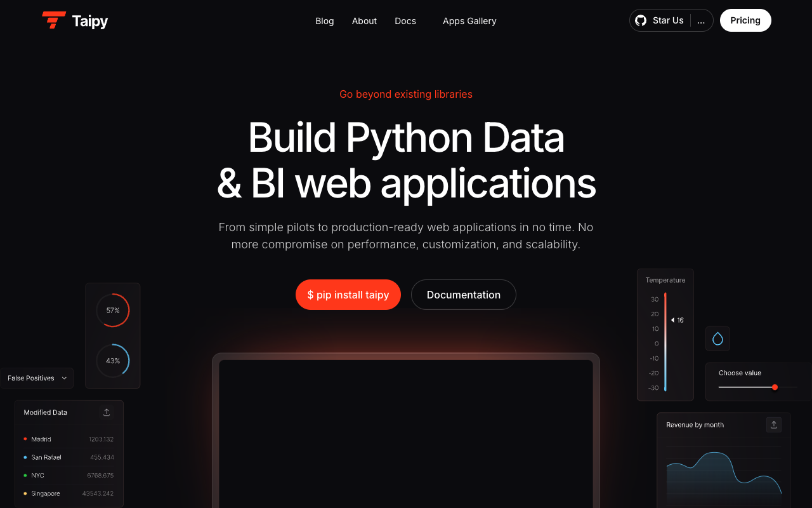Click the temperature scale value 0
812x508 pixels.
point(657,344)
